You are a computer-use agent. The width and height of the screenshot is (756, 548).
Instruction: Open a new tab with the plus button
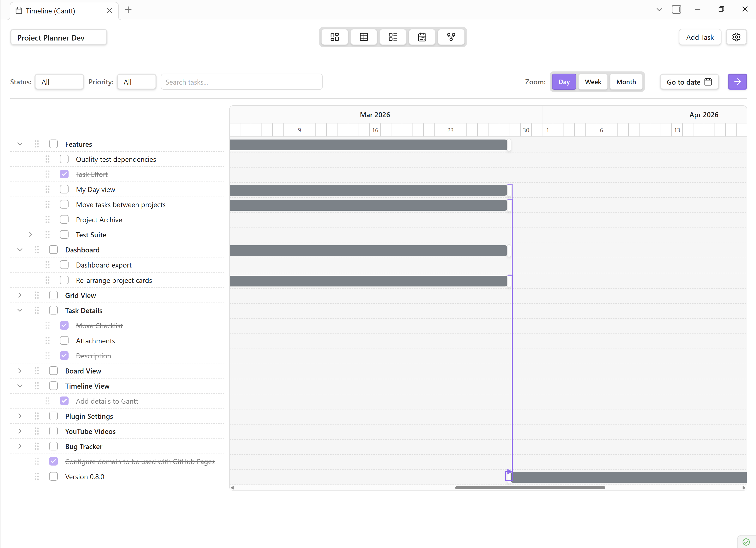click(128, 10)
